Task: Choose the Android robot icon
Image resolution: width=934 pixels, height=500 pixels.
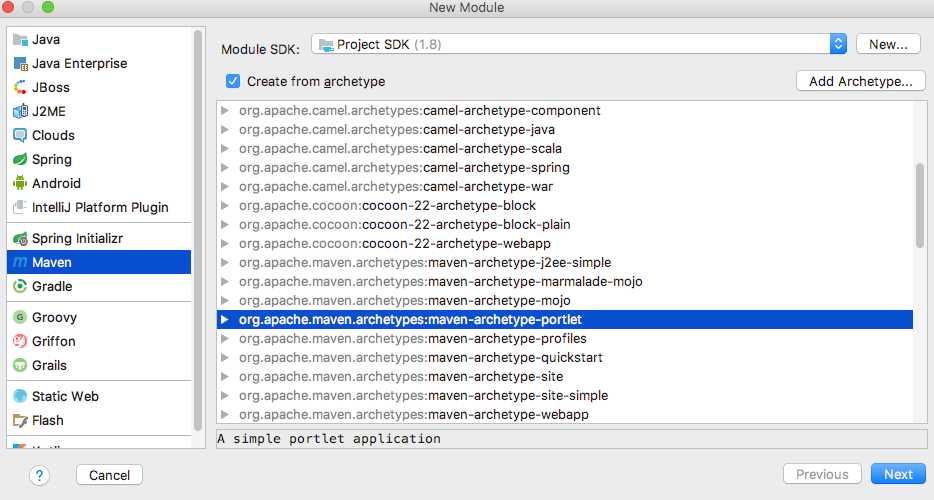Action: point(20,183)
